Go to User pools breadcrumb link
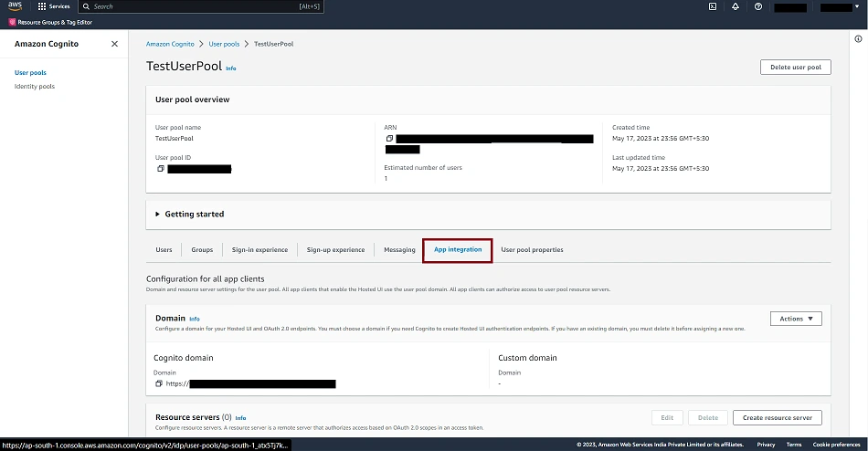This screenshot has width=868, height=451. (224, 44)
